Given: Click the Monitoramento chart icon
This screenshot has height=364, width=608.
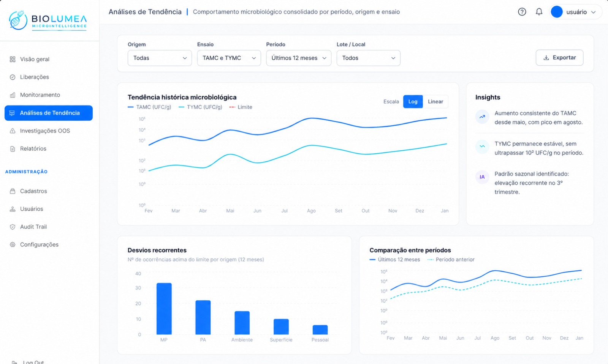Looking at the screenshot, I should (13, 95).
